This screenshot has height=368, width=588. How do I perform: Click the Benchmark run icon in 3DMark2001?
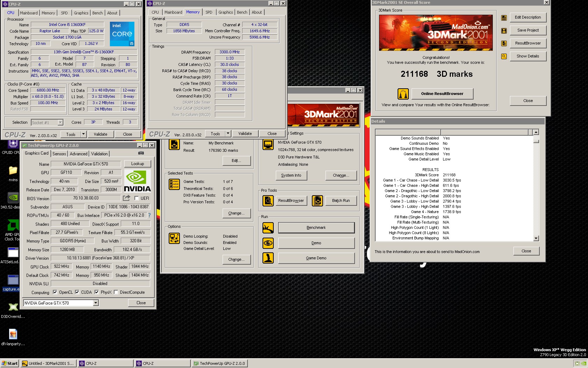click(268, 228)
